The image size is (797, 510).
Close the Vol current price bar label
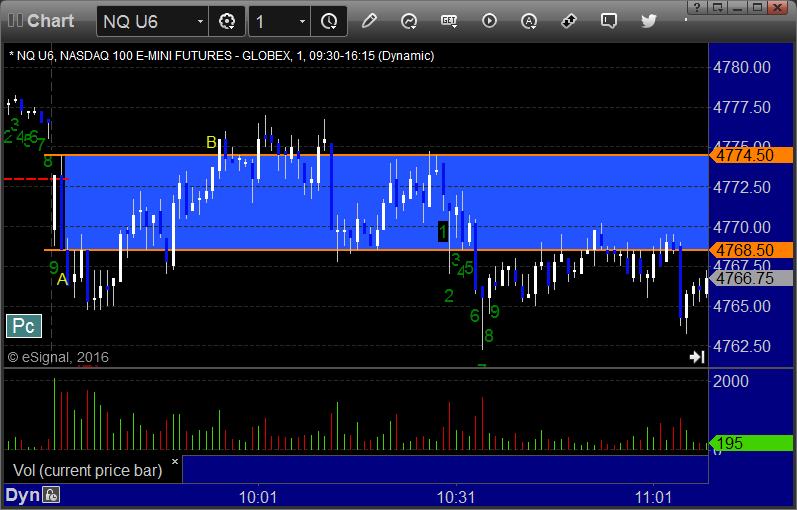[175, 462]
